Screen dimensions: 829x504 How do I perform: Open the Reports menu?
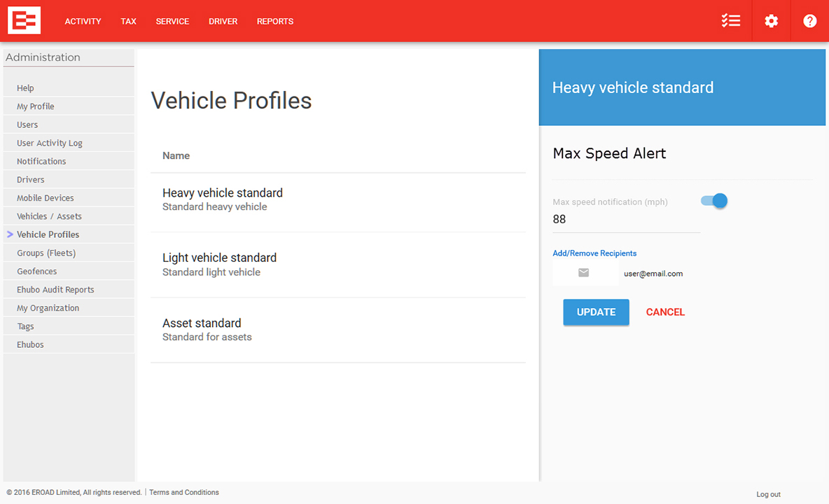[274, 22]
